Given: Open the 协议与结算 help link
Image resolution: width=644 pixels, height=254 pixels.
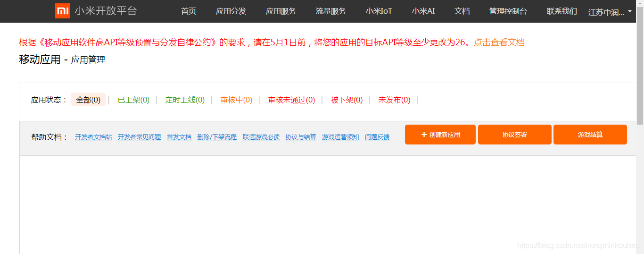Looking at the screenshot, I should [x=301, y=137].
